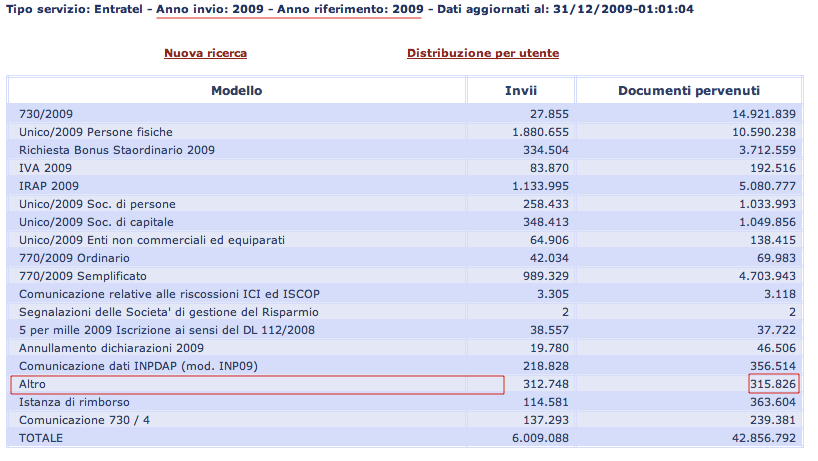Select the Modello column header
Viewport: 818px width, 461px height.
click(x=236, y=91)
